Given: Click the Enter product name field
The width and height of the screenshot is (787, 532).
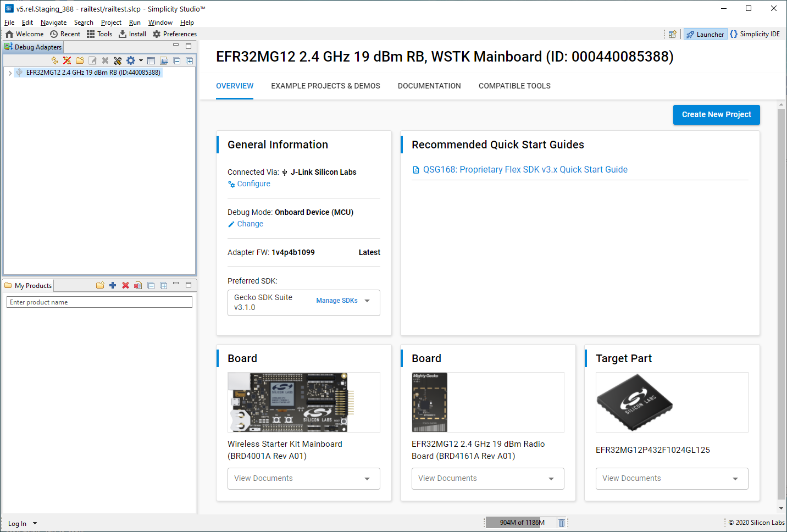Looking at the screenshot, I should 99,302.
